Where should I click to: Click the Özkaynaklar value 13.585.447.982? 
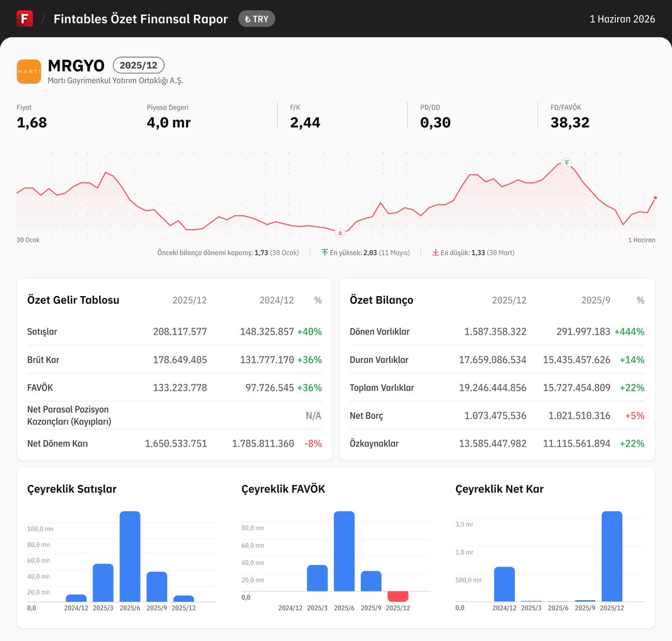[493, 443]
